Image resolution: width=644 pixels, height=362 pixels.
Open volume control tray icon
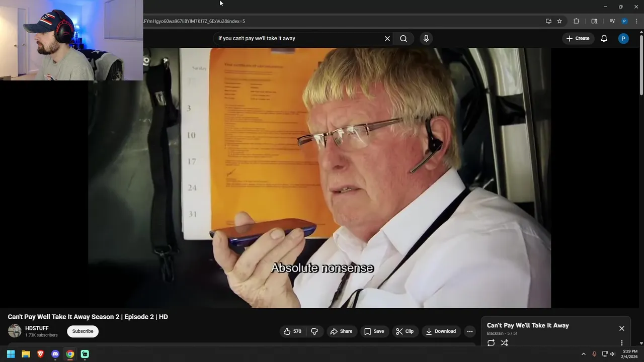[612, 354]
